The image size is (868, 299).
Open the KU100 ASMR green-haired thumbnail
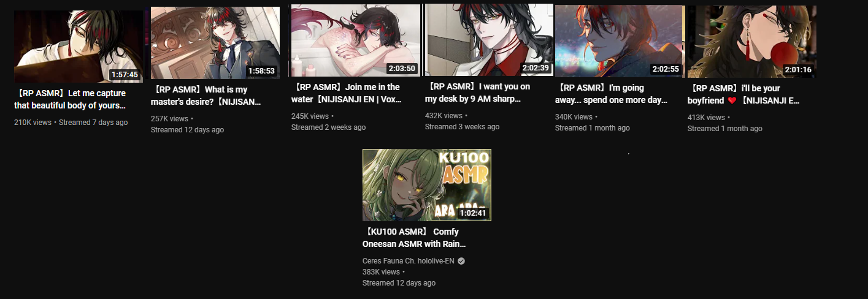pos(427,185)
